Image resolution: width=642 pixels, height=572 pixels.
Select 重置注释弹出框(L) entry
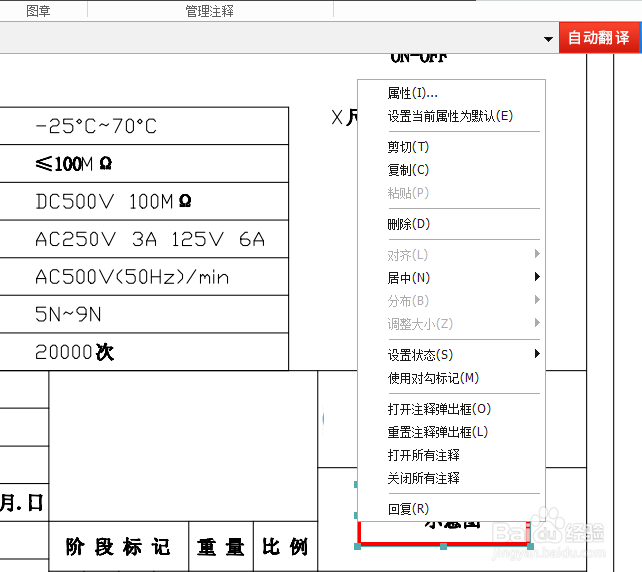[451, 432]
